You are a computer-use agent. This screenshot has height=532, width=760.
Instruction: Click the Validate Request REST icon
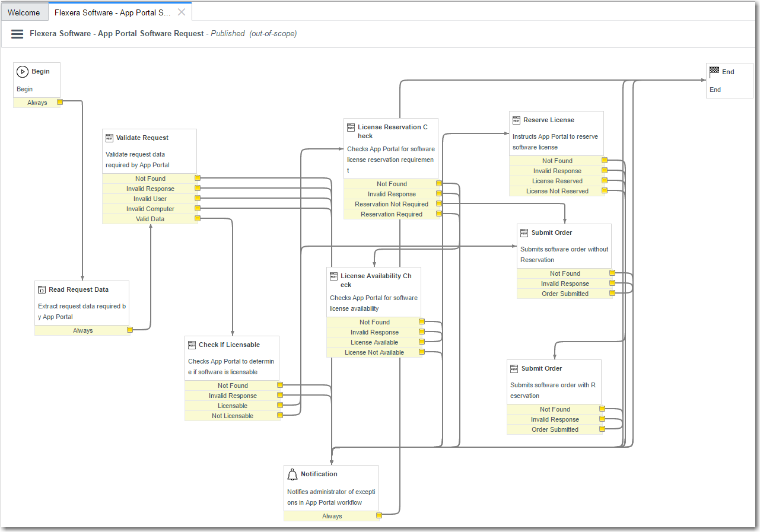click(x=109, y=138)
